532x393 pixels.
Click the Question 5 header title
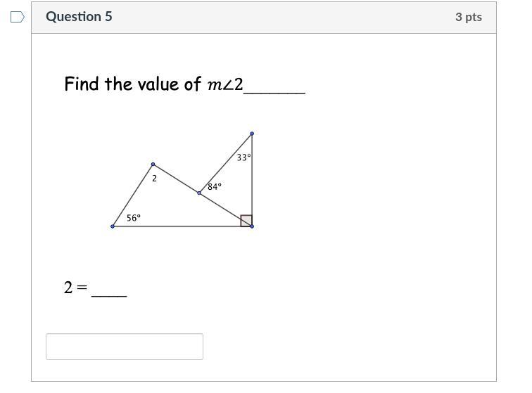[x=79, y=17]
